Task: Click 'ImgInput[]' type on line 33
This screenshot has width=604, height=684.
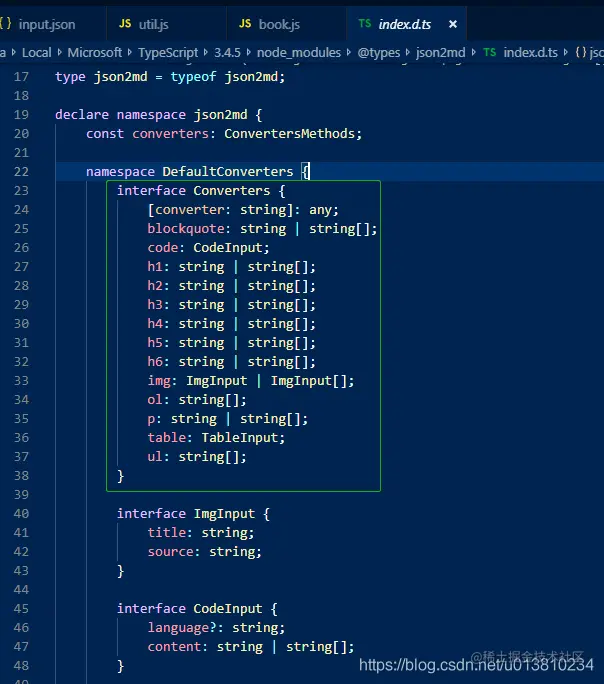Action: [x=309, y=381]
